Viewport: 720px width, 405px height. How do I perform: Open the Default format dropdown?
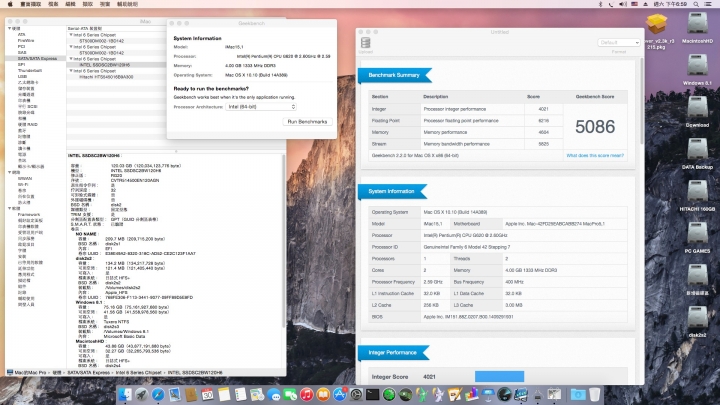point(619,43)
